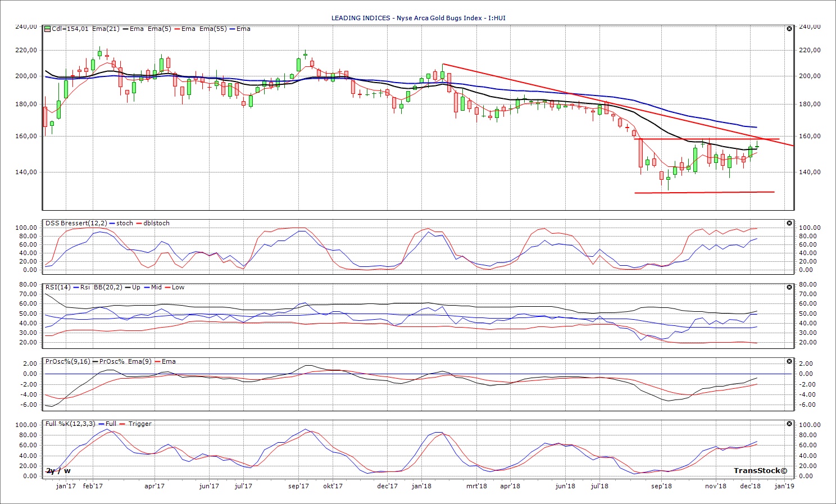Click the 140,00 value on right price axis
Viewport: 836px width, 504px height.
[810, 172]
